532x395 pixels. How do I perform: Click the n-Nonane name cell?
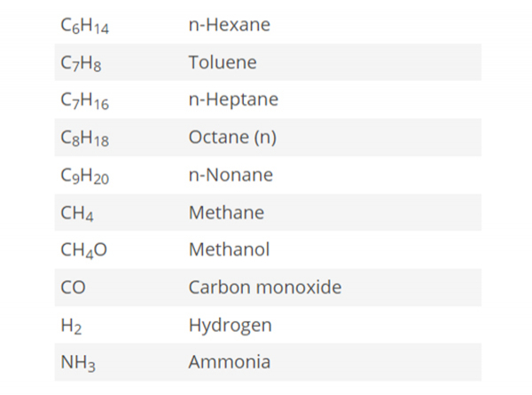coord(231,175)
